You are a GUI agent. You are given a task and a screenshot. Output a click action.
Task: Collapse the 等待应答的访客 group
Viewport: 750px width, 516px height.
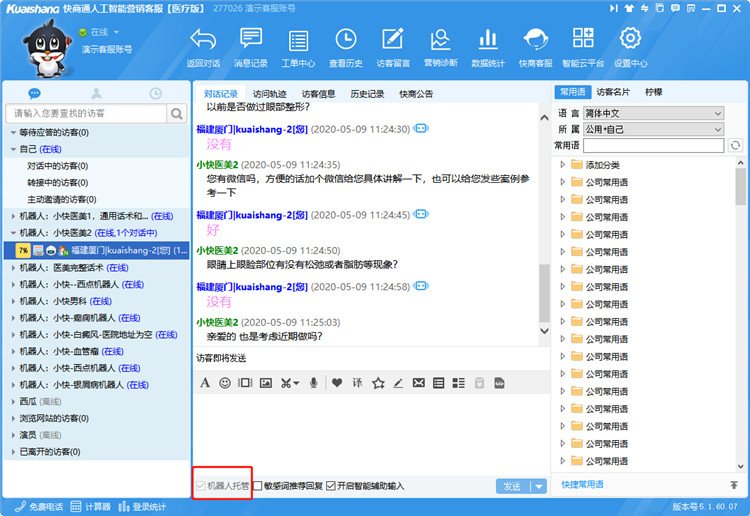(x=11, y=132)
